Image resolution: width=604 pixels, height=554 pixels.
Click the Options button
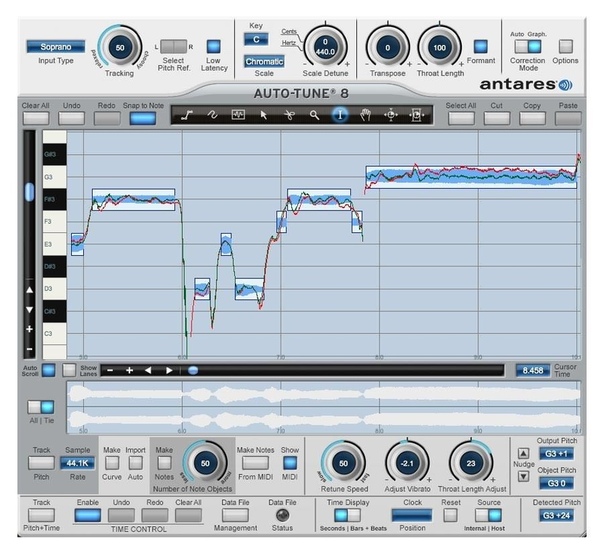point(566,46)
